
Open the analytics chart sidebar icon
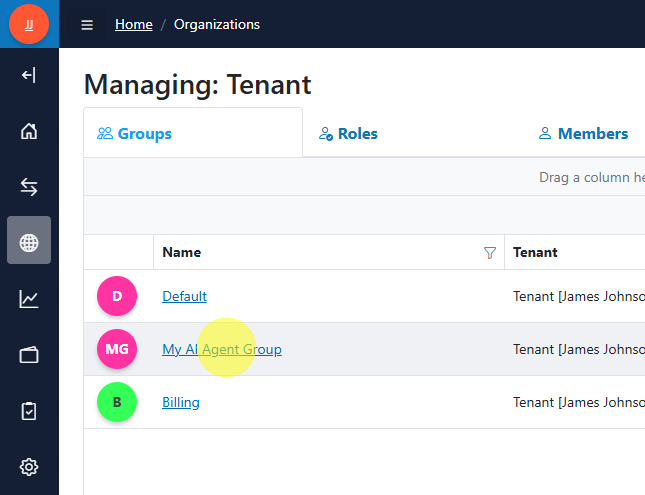pyautogui.click(x=29, y=299)
